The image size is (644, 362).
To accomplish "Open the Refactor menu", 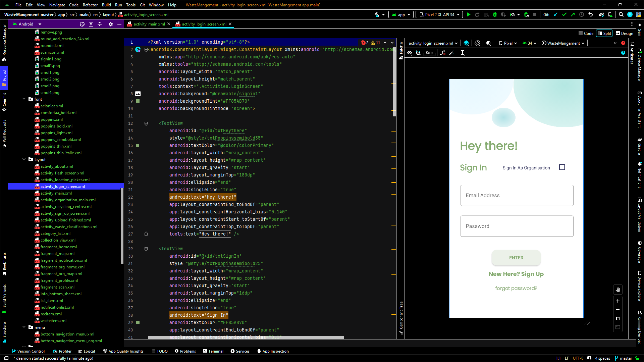I will [90, 5].
